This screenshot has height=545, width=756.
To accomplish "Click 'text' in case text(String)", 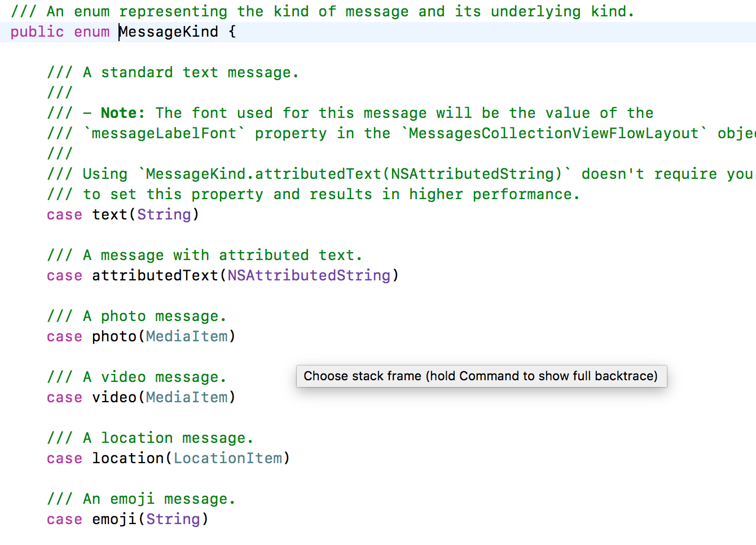I will click(110, 214).
